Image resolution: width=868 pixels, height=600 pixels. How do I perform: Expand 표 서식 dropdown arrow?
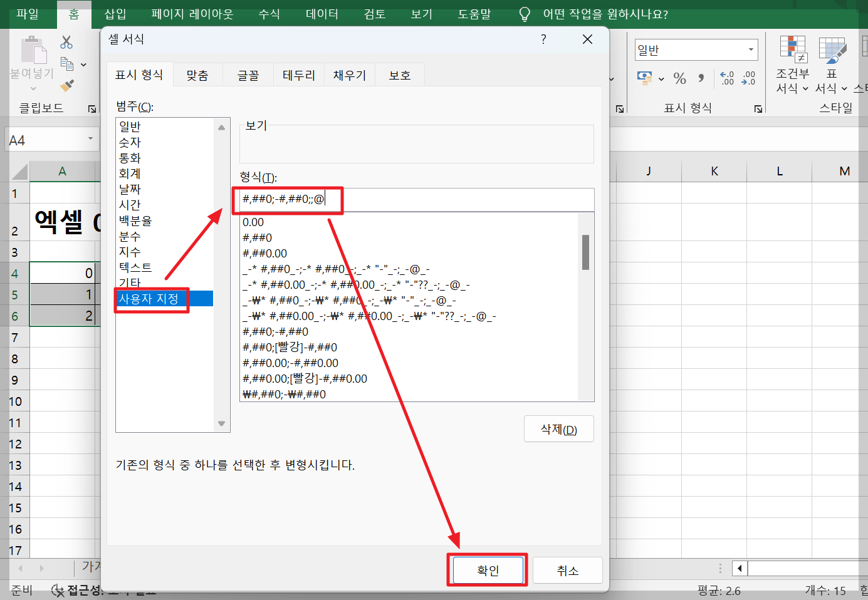click(844, 89)
